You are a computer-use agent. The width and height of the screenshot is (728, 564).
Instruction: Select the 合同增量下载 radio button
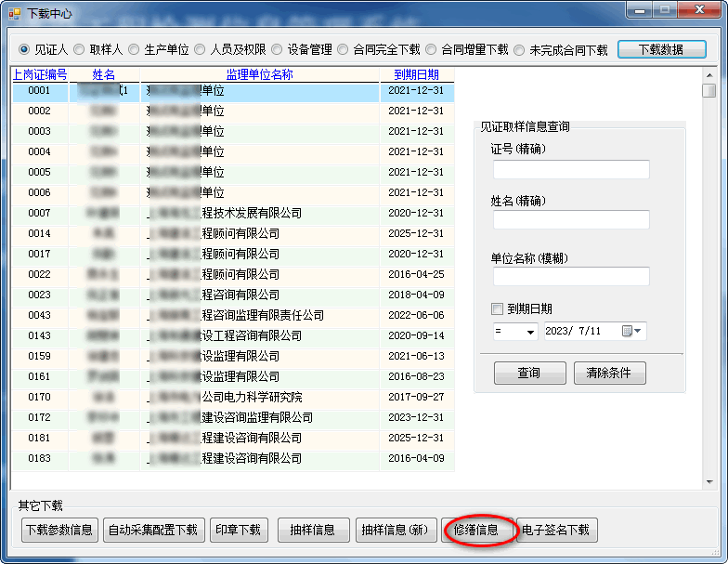431,49
